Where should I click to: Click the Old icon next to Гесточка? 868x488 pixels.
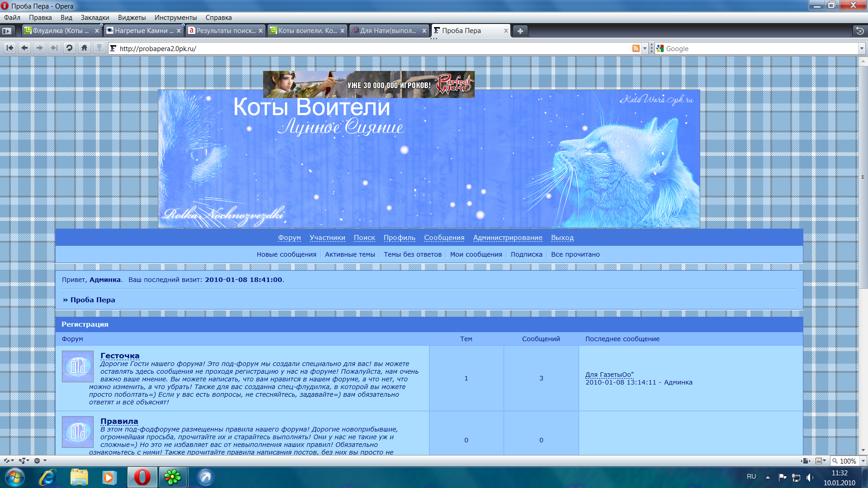(x=78, y=366)
